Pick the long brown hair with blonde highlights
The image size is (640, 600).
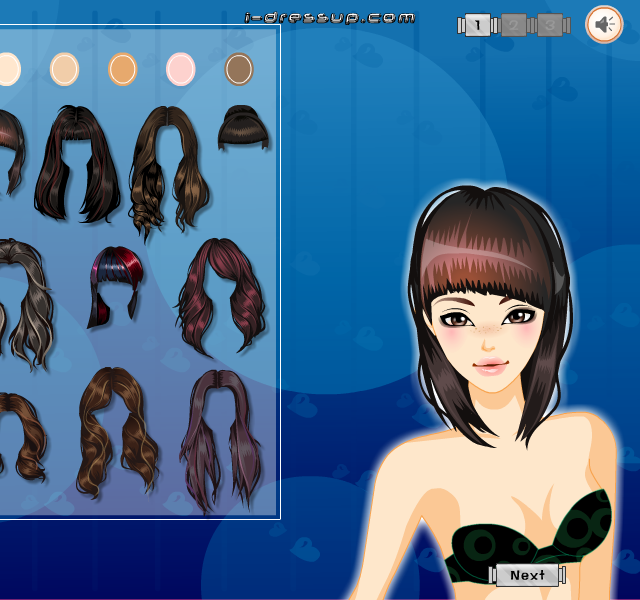pyautogui.click(x=116, y=432)
